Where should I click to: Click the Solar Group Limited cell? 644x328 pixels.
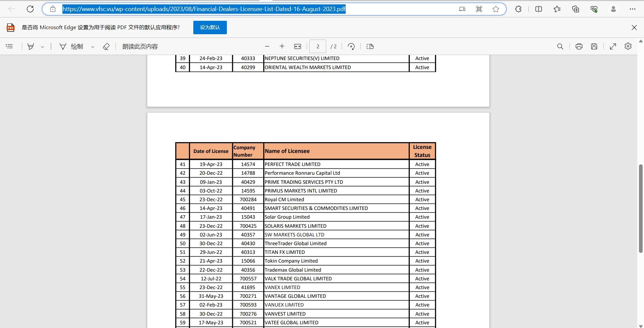(336, 217)
